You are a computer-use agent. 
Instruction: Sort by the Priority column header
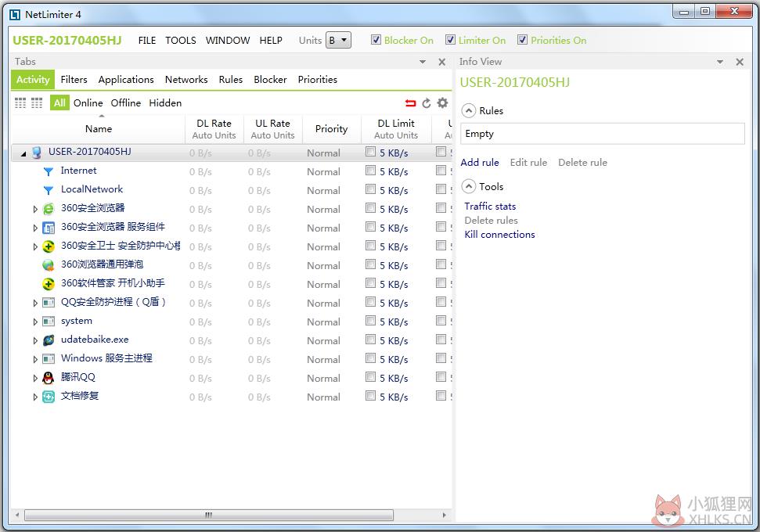(x=332, y=129)
